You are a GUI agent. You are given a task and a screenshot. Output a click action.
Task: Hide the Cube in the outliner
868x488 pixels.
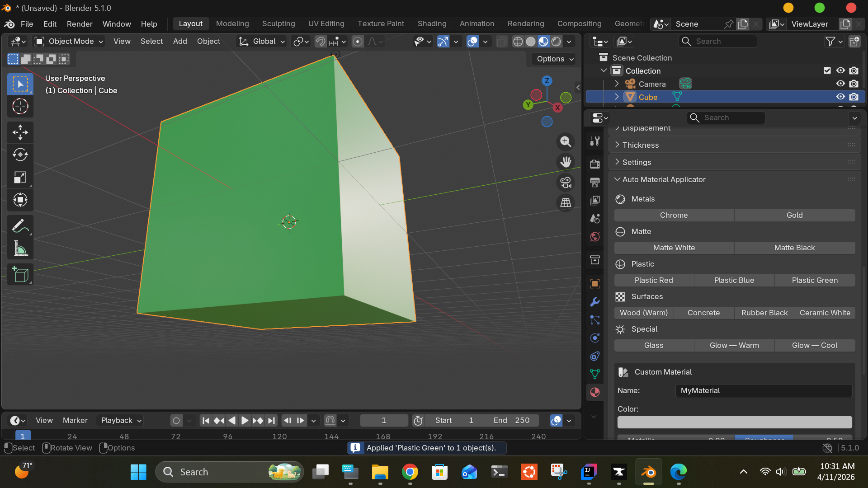point(840,97)
